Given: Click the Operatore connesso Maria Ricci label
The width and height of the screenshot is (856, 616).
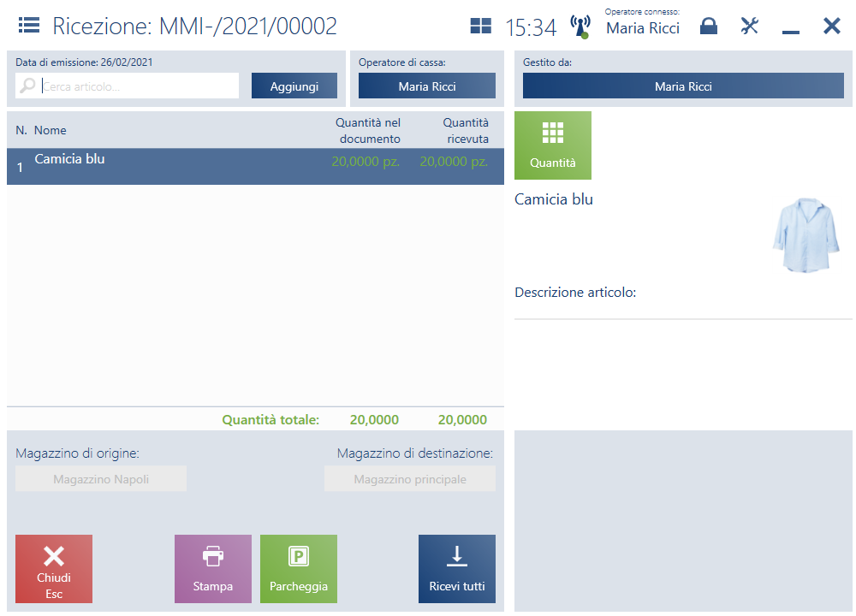Looking at the screenshot, I should [643, 23].
